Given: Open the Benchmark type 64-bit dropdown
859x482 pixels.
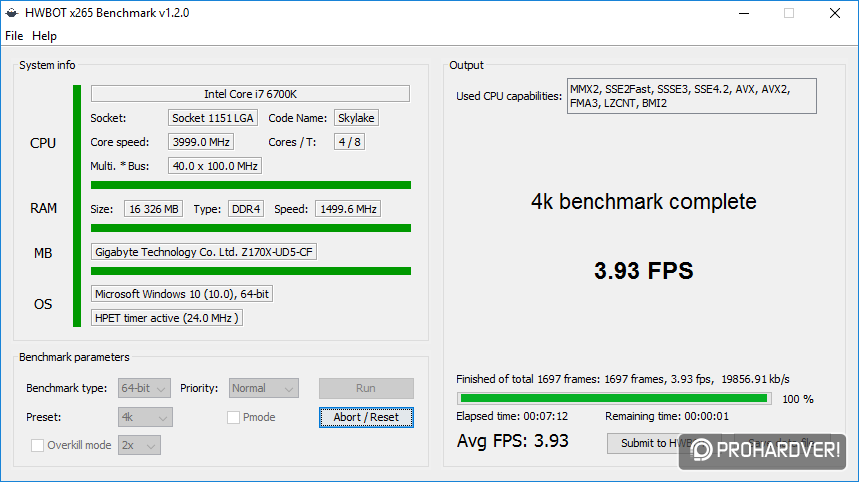Looking at the screenshot, I should point(144,388).
